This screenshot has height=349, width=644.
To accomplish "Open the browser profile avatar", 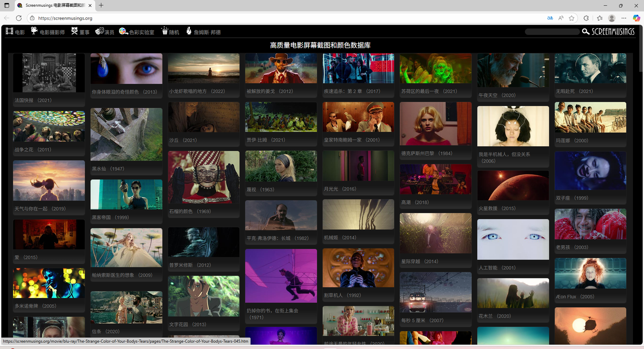I will point(612,18).
